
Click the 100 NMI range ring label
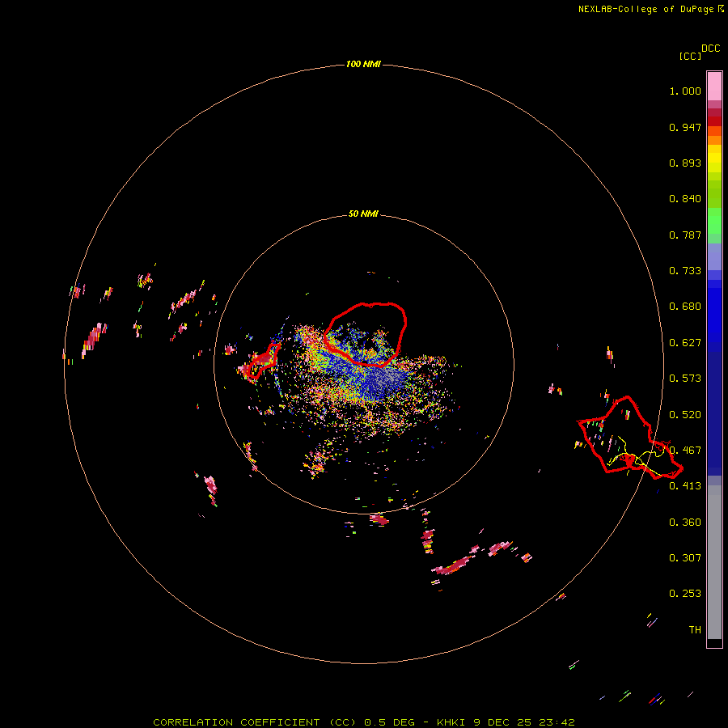coord(363,64)
